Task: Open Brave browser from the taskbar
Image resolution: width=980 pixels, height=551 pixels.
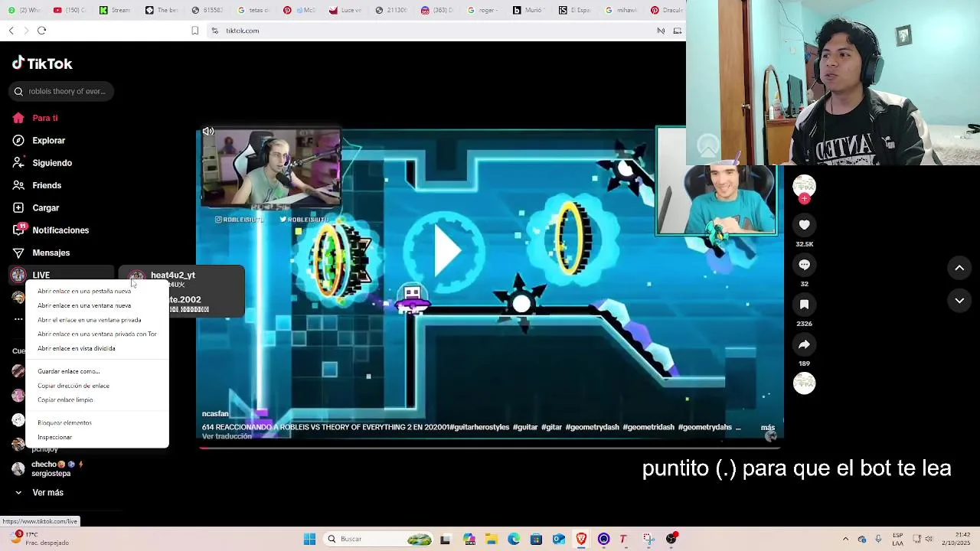Action: (x=581, y=539)
